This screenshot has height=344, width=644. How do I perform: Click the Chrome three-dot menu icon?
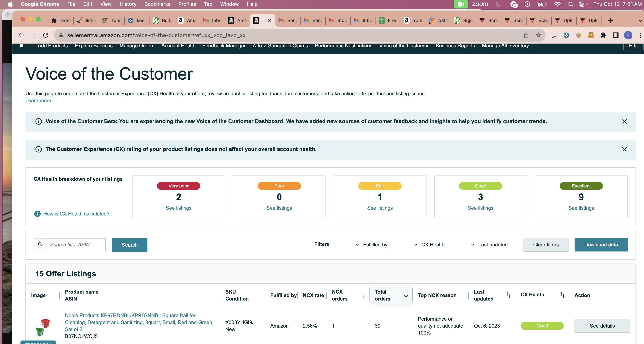pyautogui.click(x=640, y=35)
